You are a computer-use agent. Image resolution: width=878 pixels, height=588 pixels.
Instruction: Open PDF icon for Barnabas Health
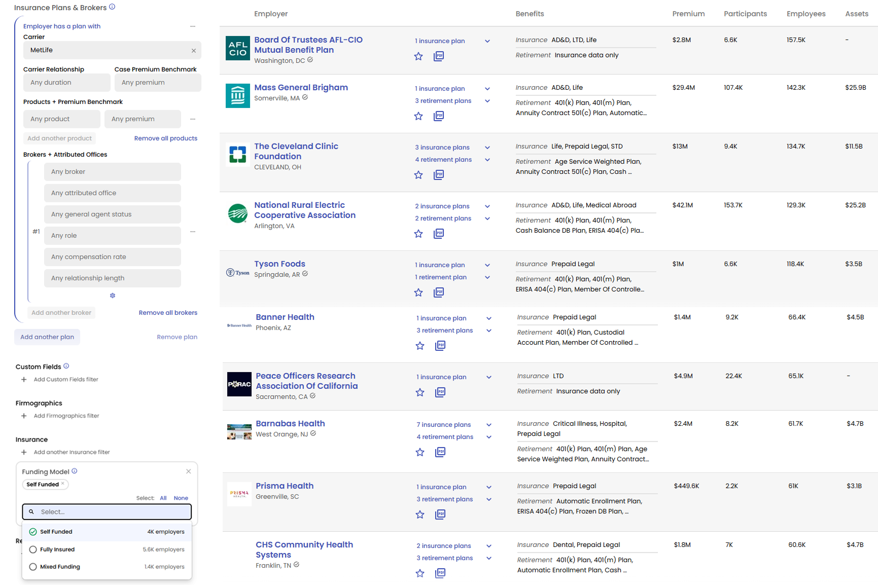pyautogui.click(x=440, y=452)
